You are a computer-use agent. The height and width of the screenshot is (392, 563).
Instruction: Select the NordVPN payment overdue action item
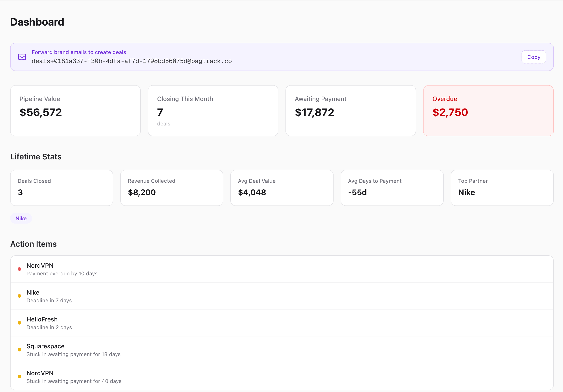tap(281, 269)
